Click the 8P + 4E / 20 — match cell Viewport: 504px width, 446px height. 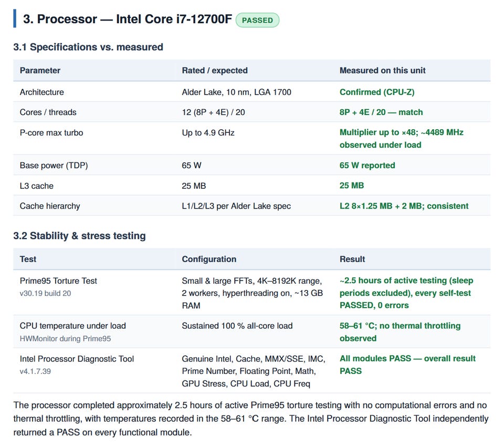point(381,112)
